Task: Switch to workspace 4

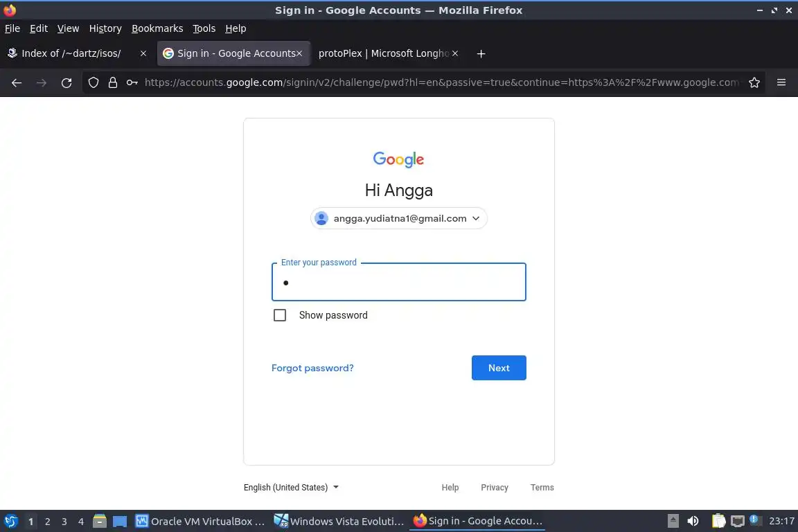Action: (81, 522)
